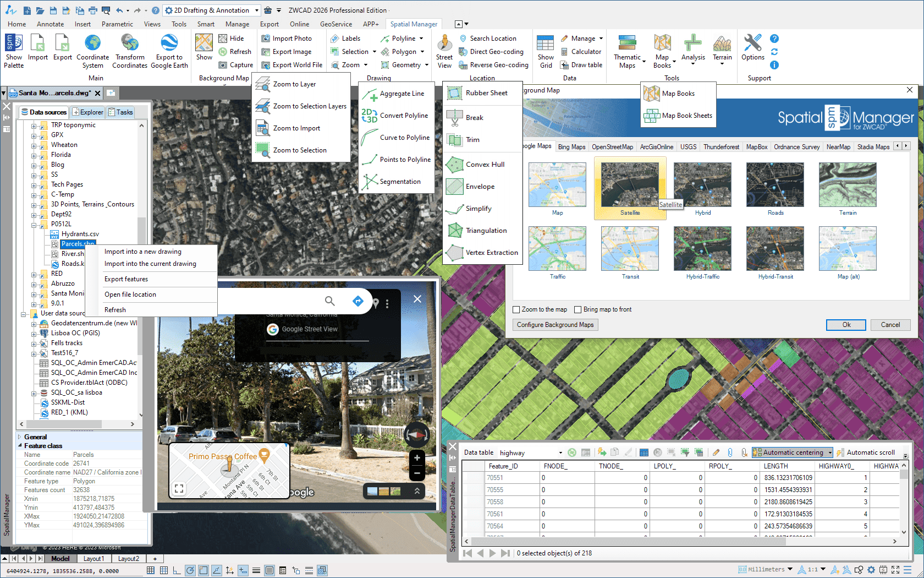The width and height of the screenshot is (924, 578).
Task: Choose Import into the current drawing
Action: click(x=150, y=264)
